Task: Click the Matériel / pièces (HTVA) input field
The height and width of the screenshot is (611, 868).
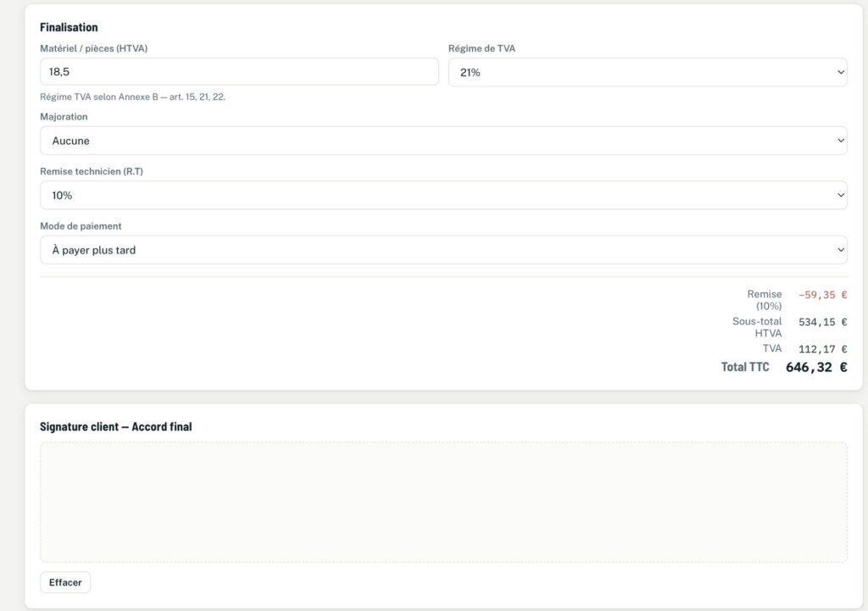Action: click(x=239, y=72)
